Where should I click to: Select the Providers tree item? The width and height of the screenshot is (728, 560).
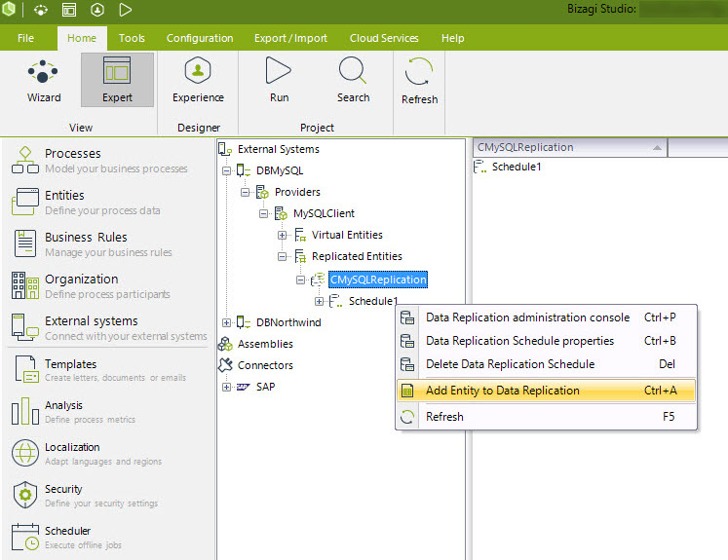(297, 192)
